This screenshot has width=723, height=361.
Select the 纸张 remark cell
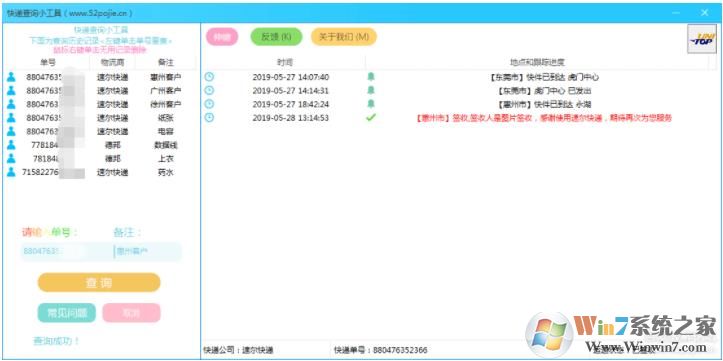pyautogui.click(x=166, y=118)
